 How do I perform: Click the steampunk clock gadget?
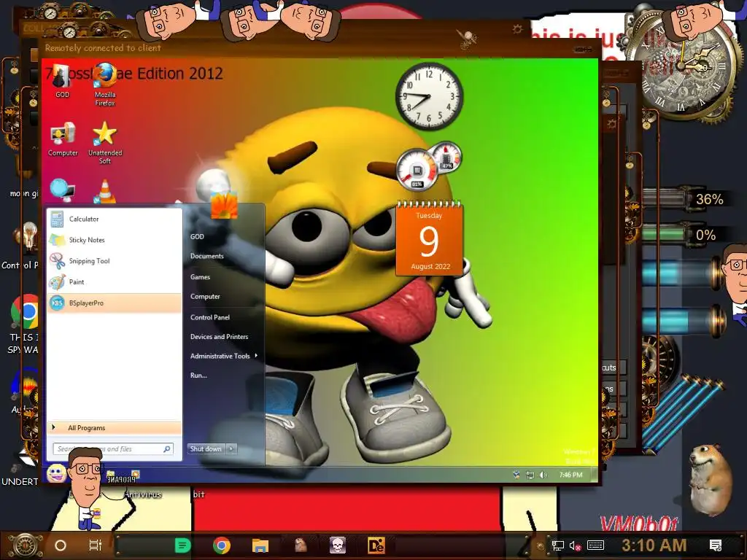[x=681, y=66]
